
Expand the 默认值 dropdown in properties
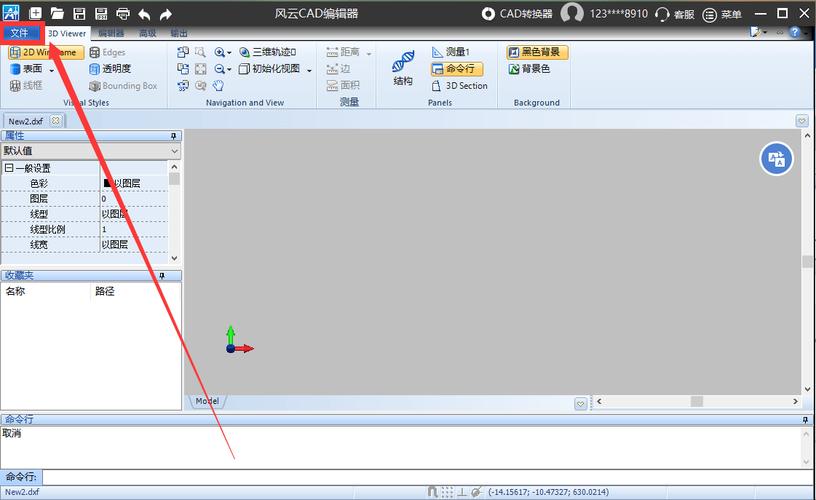click(x=174, y=151)
